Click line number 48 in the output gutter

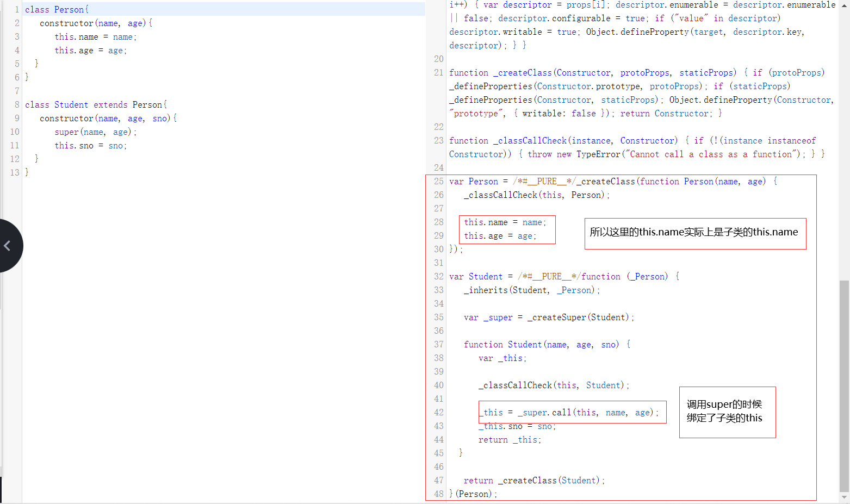[x=439, y=494]
